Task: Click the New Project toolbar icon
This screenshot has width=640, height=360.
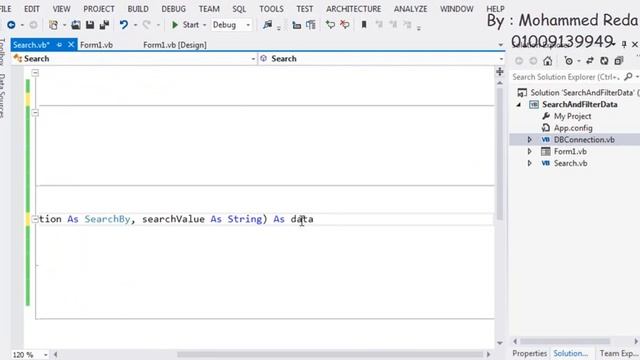Action: (53, 25)
